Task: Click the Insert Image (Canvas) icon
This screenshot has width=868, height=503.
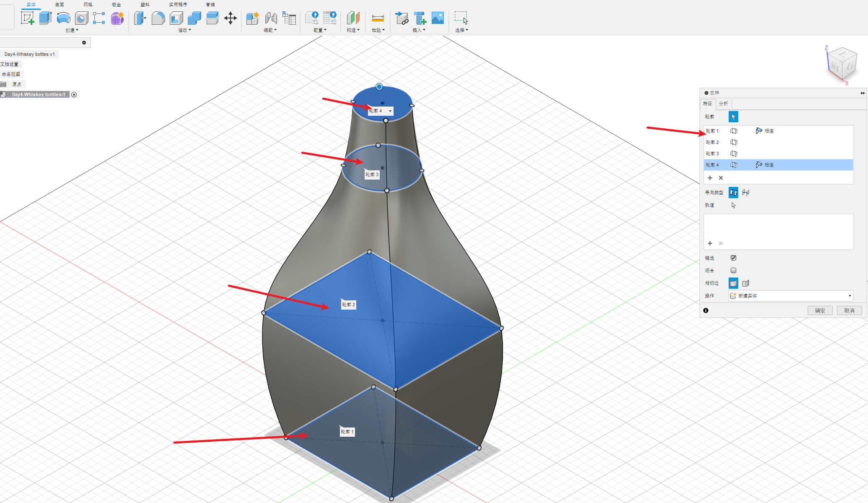Action: (438, 18)
